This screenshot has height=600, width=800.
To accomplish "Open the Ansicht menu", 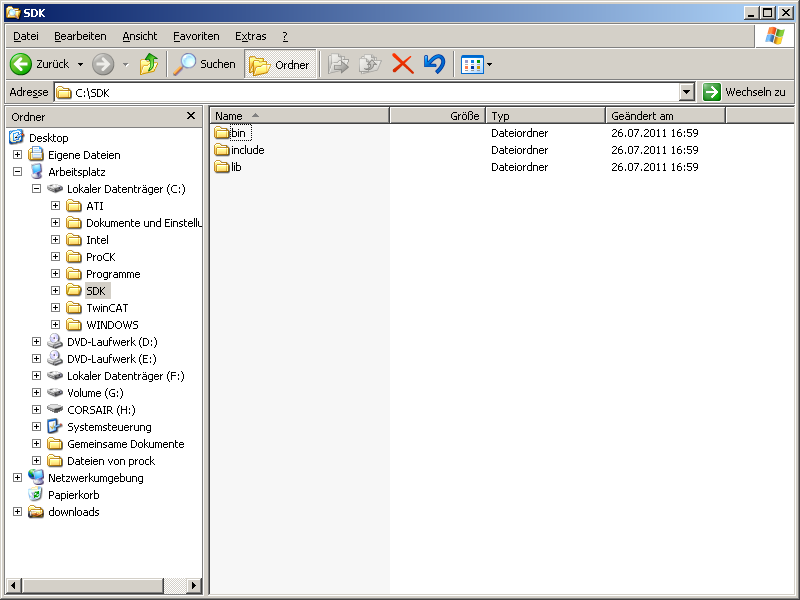I will click(140, 36).
